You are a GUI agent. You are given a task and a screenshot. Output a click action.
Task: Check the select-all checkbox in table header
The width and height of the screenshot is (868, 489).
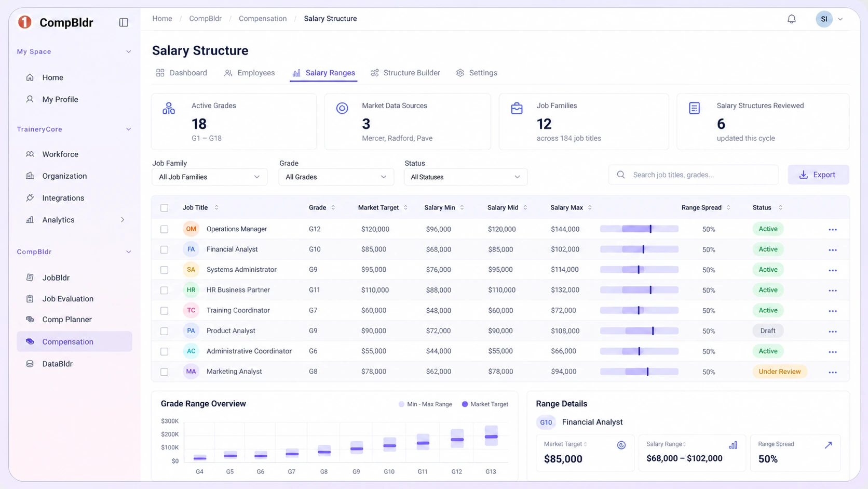[164, 208]
